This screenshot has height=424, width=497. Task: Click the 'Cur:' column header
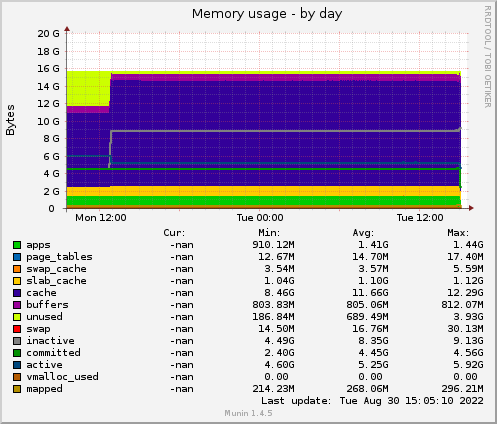(x=174, y=233)
